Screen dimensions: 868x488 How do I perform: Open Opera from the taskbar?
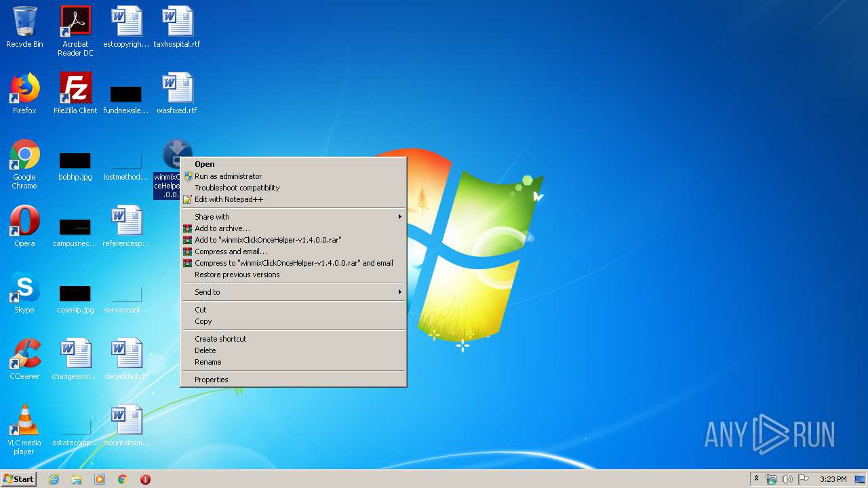[x=145, y=479]
